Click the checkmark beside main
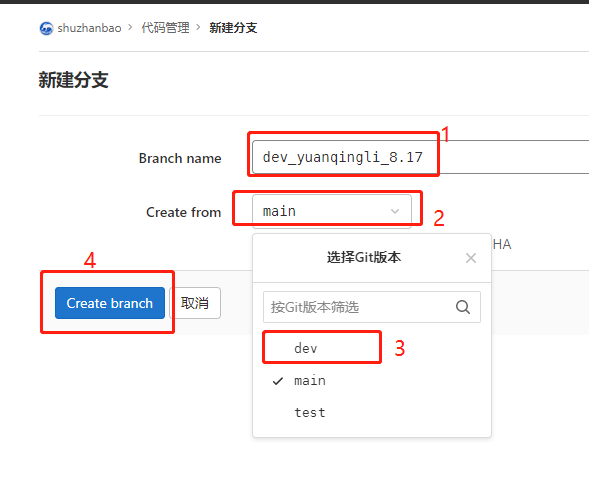Viewport: 589px width, 493px height. tap(278, 381)
